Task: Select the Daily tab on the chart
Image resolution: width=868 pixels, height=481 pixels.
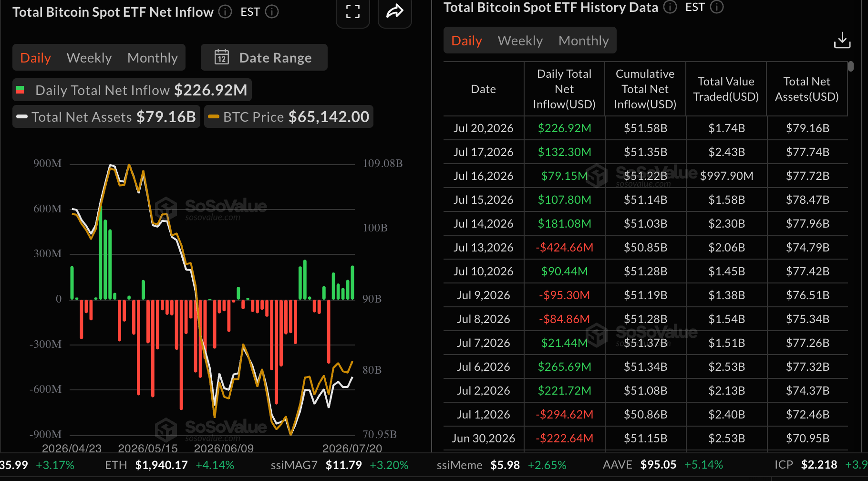Action: (x=36, y=58)
